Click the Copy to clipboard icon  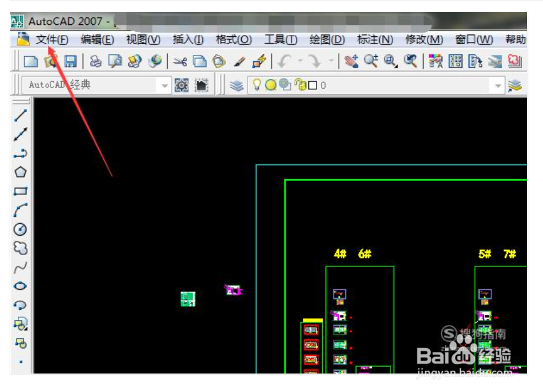coord(200,61)
